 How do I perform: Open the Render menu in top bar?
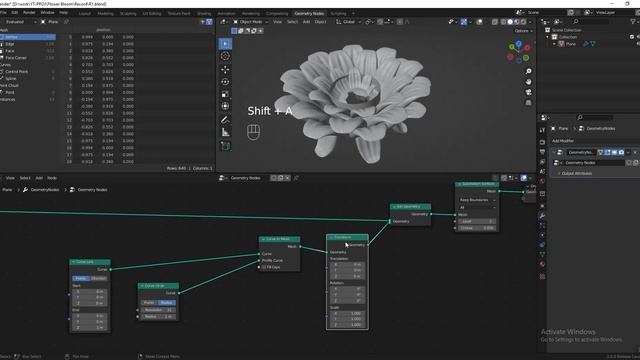(x=29, y=13)
